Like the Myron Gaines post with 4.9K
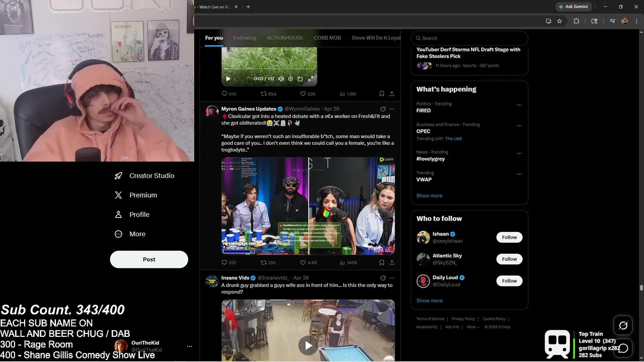 coord(308,262)
